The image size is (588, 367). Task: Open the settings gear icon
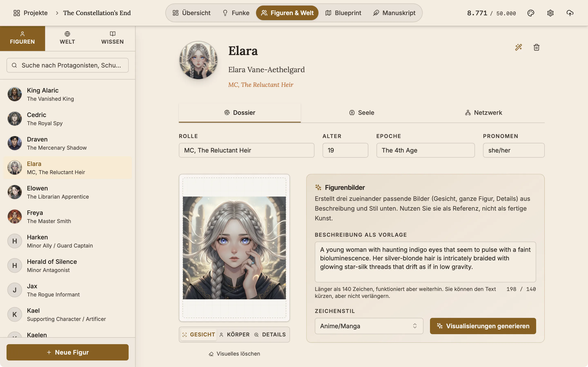(x=550, y=13)
